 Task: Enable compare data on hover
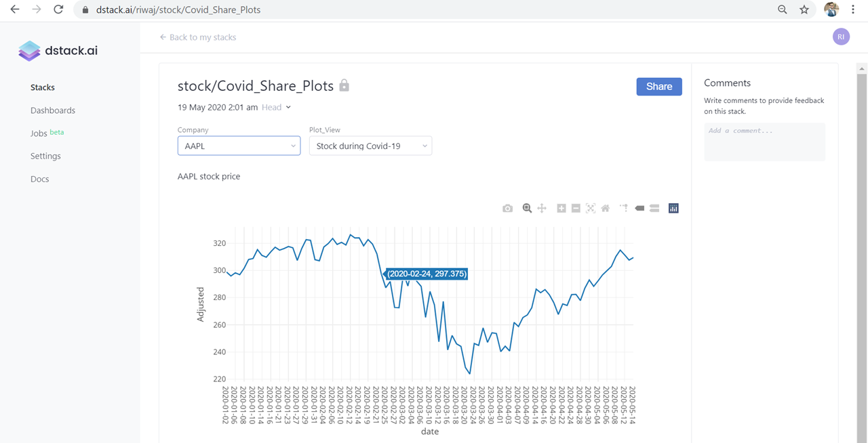click(x=654, y=209)
